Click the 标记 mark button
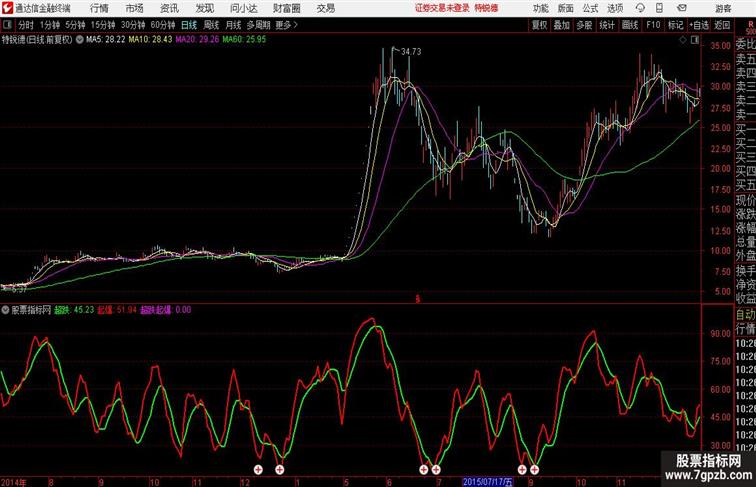The image size is (756, 487). coord(675,25)
